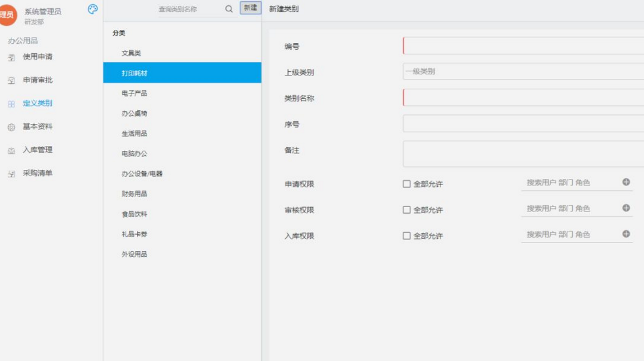Image resolution: width=644 pixels, height=361 pixels.
Task: Select 财务用品 category
Action: 182,194
